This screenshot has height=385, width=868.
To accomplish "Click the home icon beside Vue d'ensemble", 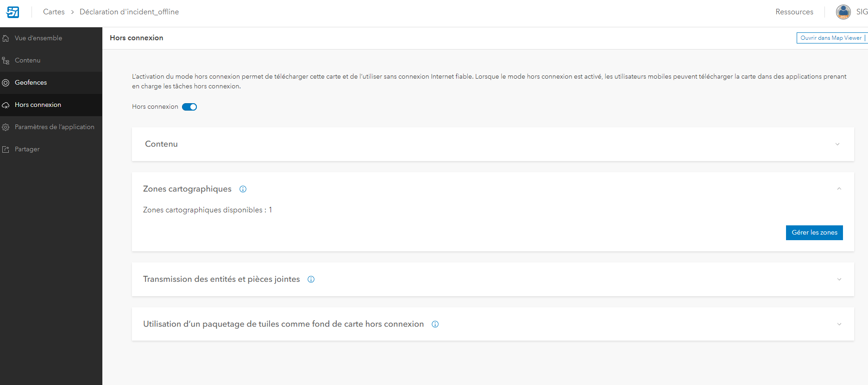I will [x=6, y=38].
